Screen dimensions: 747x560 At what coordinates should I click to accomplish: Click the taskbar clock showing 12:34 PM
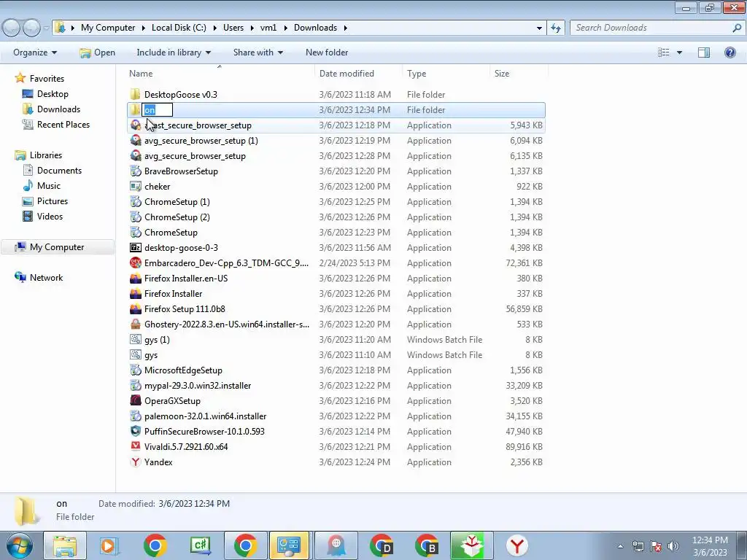710,546
